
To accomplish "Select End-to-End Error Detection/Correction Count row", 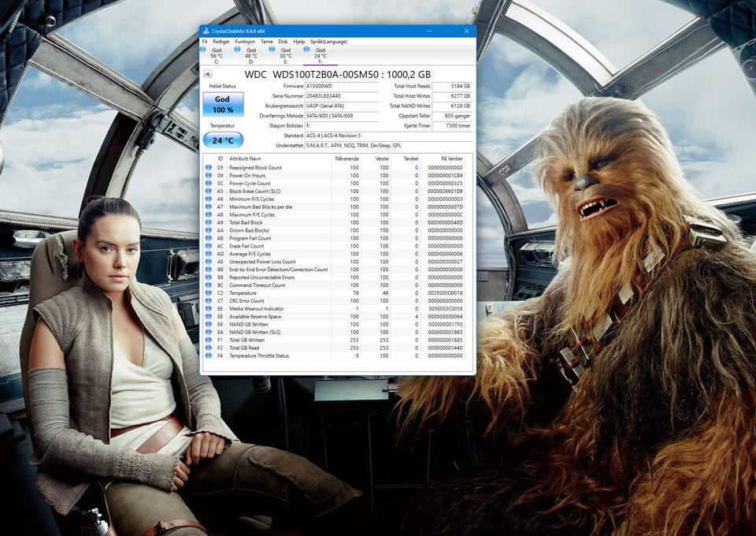I will pos(335,270).
